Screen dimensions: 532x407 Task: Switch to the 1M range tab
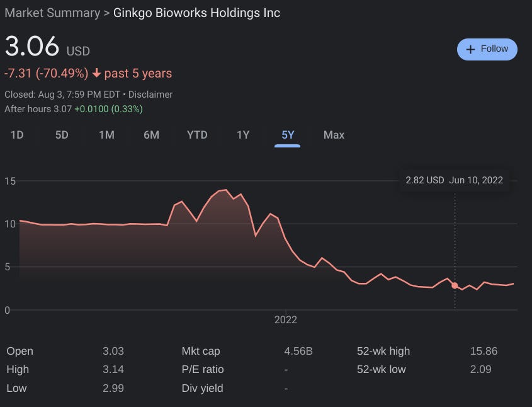tap(106, 135)
